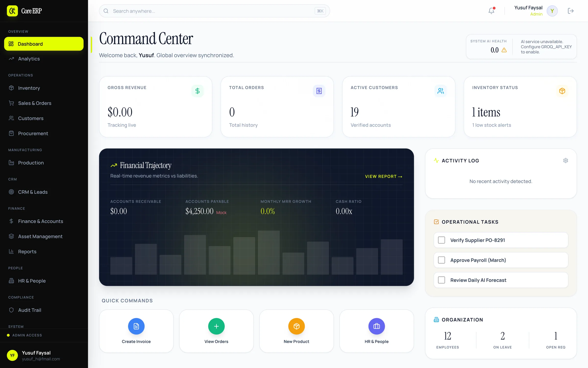Select Procurement in the sidebar
588x368 pixels.
pyautogui.click(x=44, y=133)
